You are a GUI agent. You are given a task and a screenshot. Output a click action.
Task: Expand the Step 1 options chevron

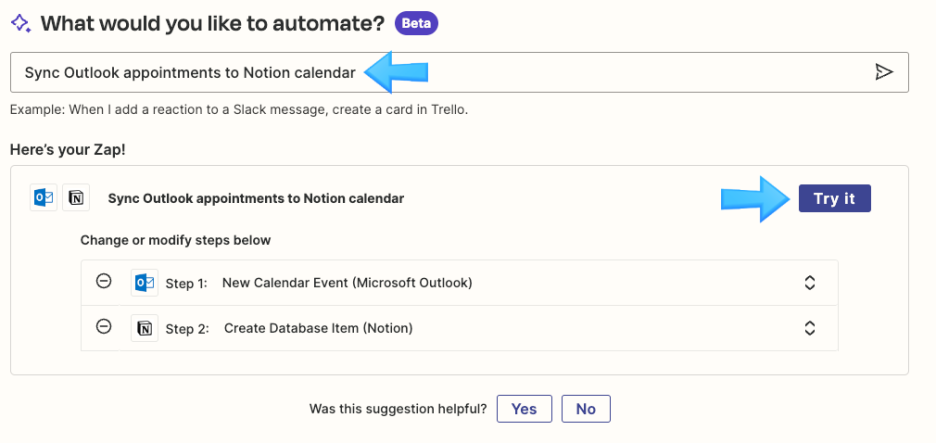point(809,282)
